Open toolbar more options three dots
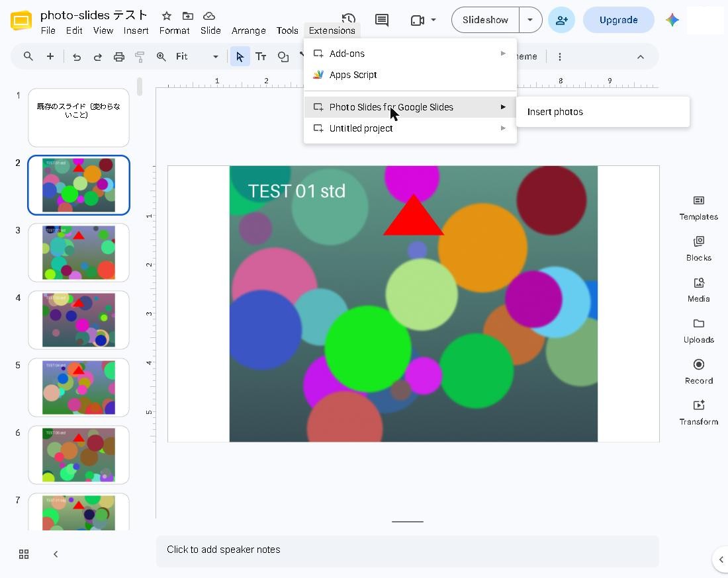The image size is (728, 578). coord(559,57)
